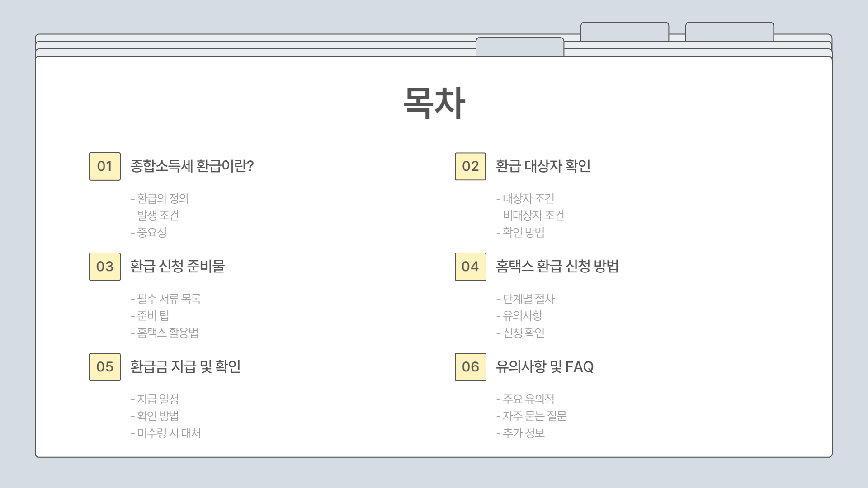Click the yellow 06 number badge
The image size is (868, 488).
point(470,367)
